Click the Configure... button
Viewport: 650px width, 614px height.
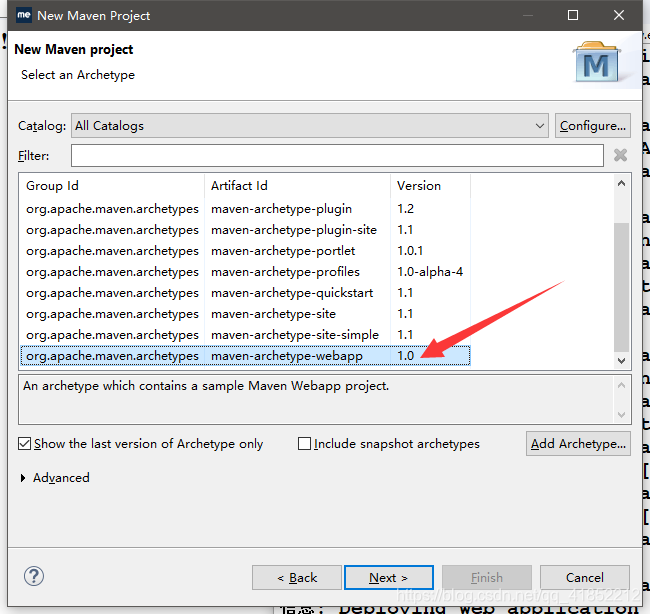point(593,126)
